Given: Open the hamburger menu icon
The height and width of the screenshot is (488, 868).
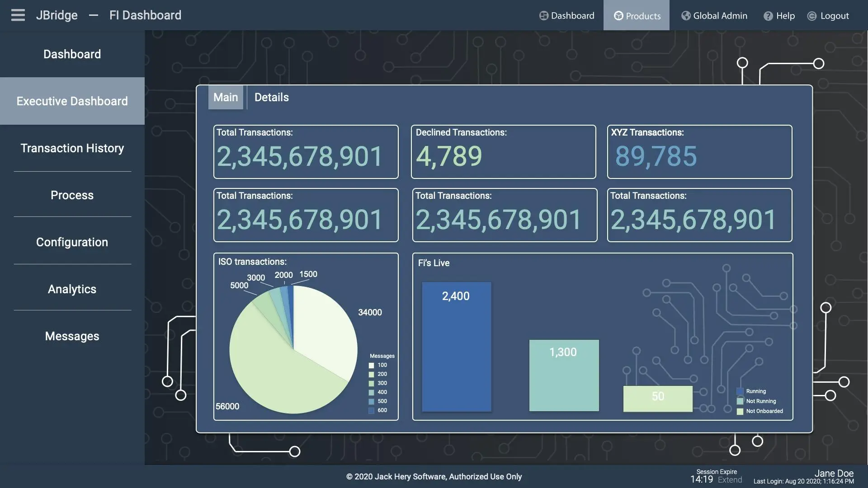Looking at the screenshot, I should pyautogui.click(x=18, y=15).
